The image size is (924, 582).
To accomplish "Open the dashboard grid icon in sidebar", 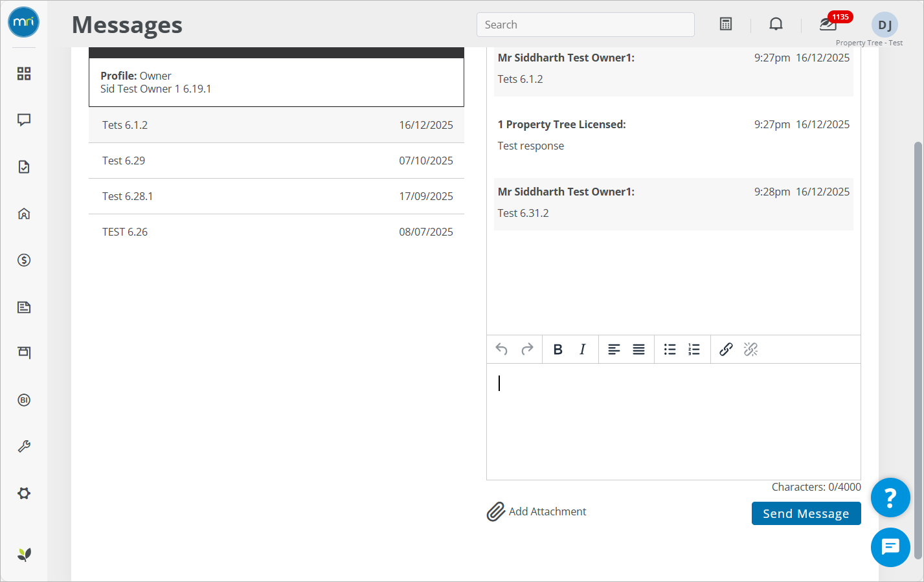I will [24, 74].
